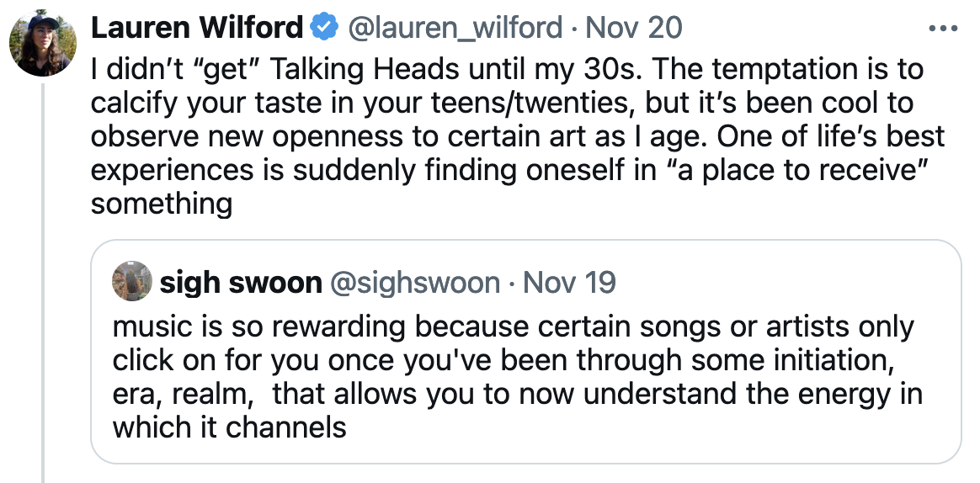Open the @sighswoon handle link
Screen dimensions: 980x483
417,283
